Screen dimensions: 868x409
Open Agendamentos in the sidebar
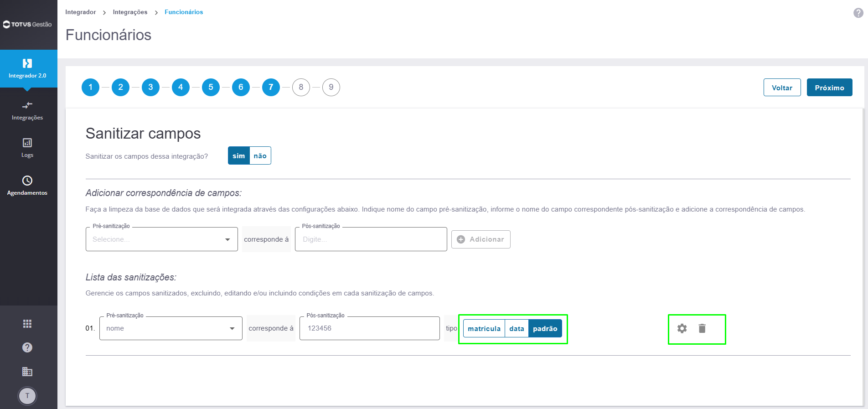pos(27,186)
